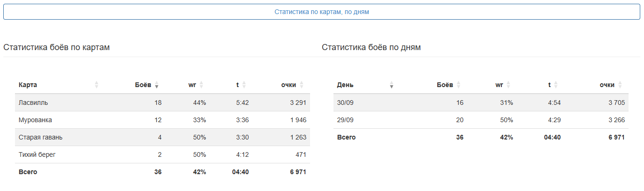This screenshot has width=644, height=191.
Task: Select the Ласвилль map row
Action: (162, 103)
